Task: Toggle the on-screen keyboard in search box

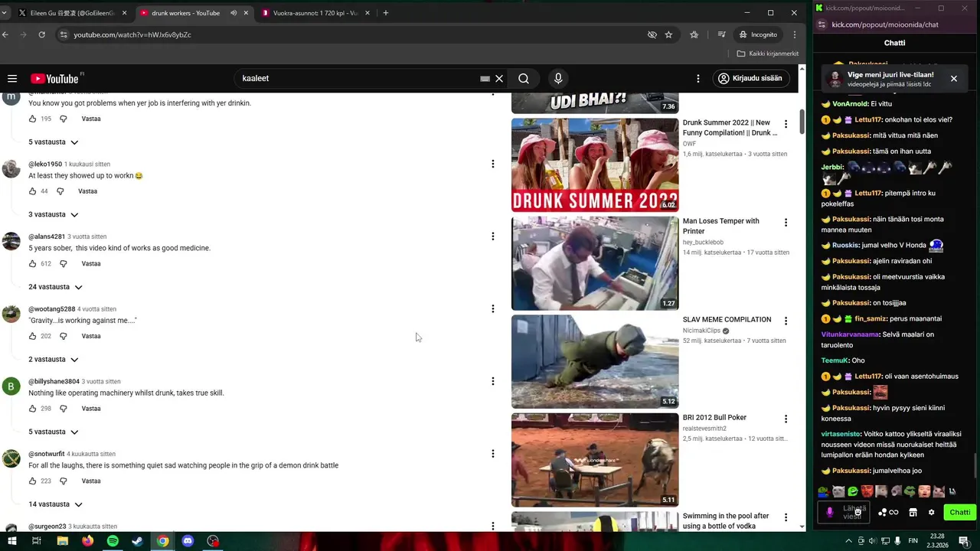Action: [x=485, y=78]
